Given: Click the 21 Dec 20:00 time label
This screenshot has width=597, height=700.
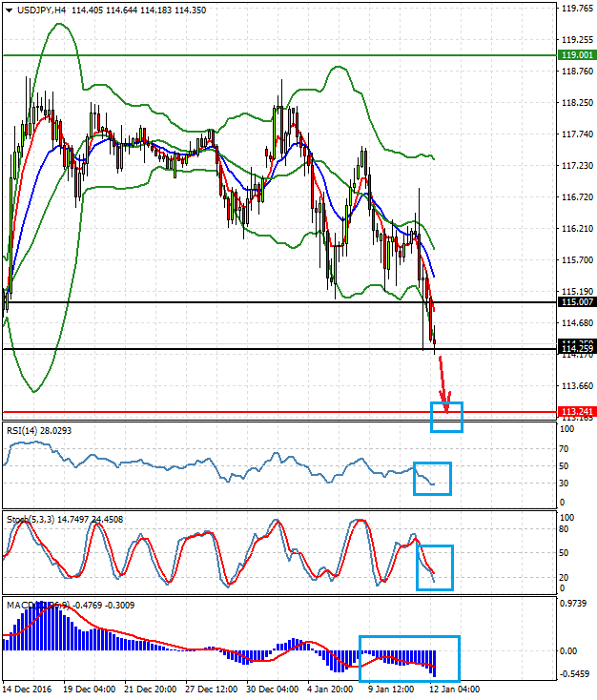Looking at the screenshot, I should [x=151, y=690].
